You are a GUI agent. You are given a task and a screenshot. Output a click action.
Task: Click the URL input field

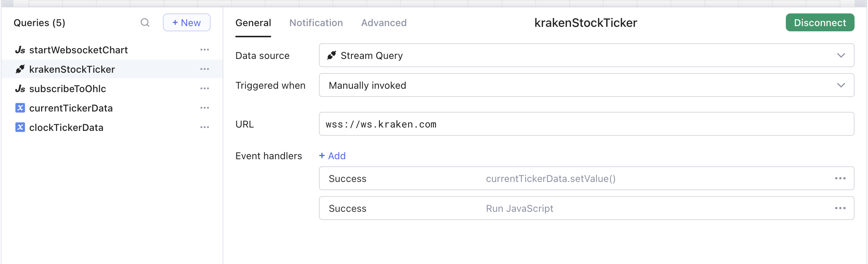click(x=586, y=124)
